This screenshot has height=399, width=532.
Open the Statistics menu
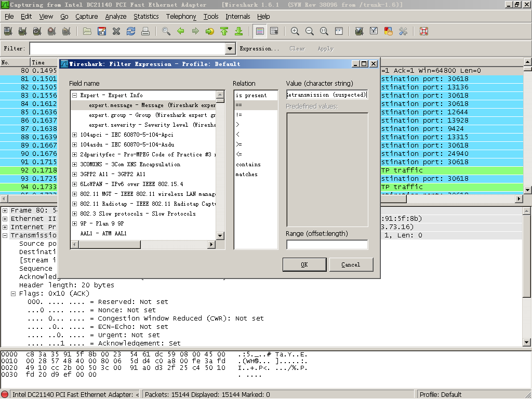(x=146, y=16)
